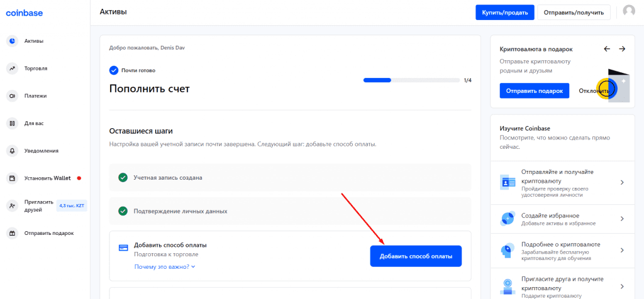
Task: Click the Coinbase logo
Action: [25, 13]
